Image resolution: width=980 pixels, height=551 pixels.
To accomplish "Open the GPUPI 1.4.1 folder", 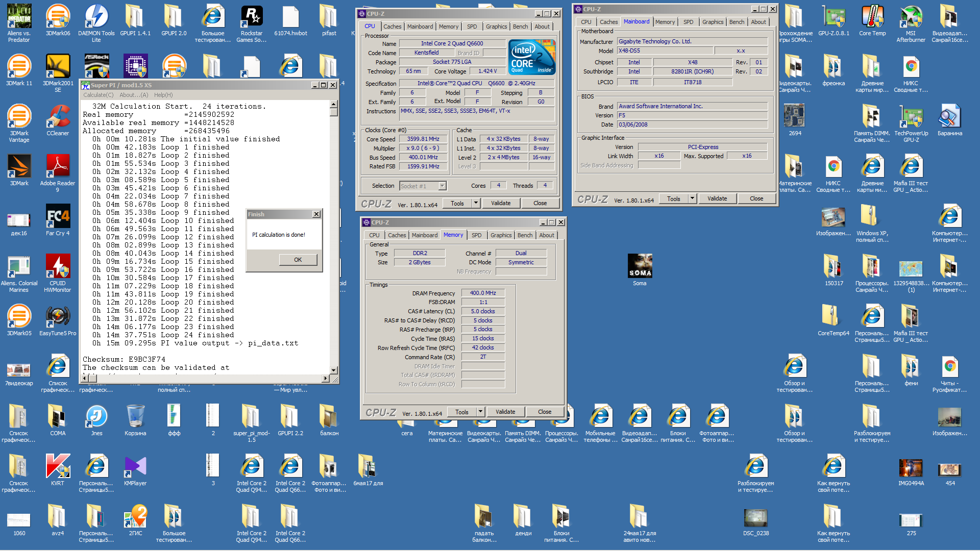I will (x=135, y=18).
